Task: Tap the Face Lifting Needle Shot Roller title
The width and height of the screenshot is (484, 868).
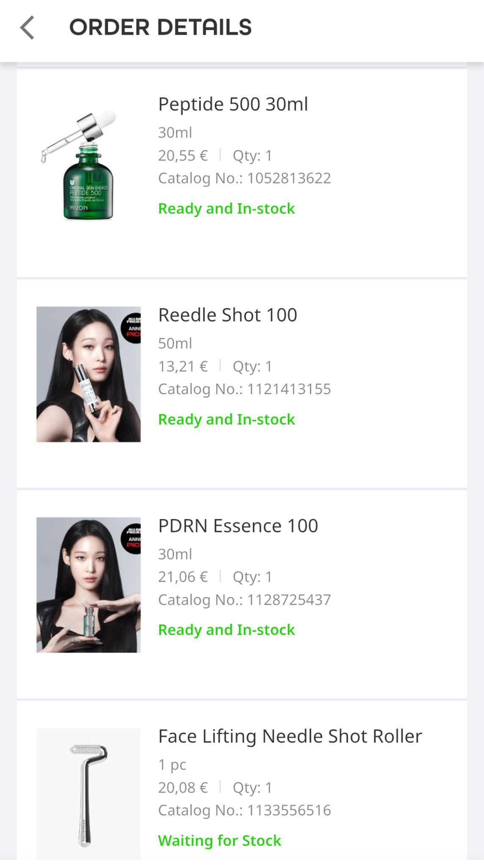Action: [x=290, y=737]
